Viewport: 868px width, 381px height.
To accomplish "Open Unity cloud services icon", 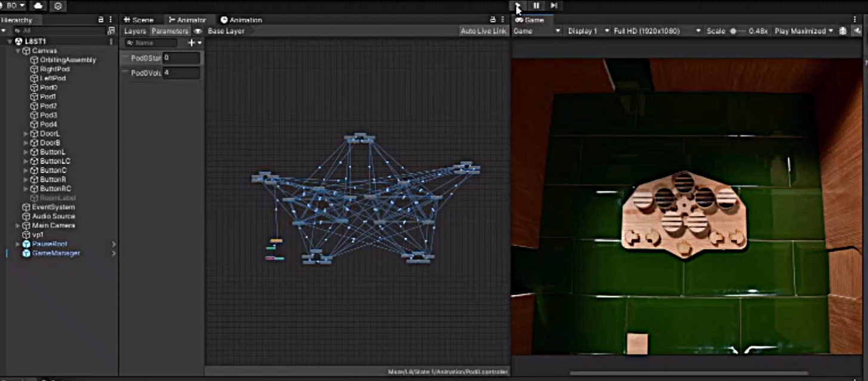I will tap(38, 5).
